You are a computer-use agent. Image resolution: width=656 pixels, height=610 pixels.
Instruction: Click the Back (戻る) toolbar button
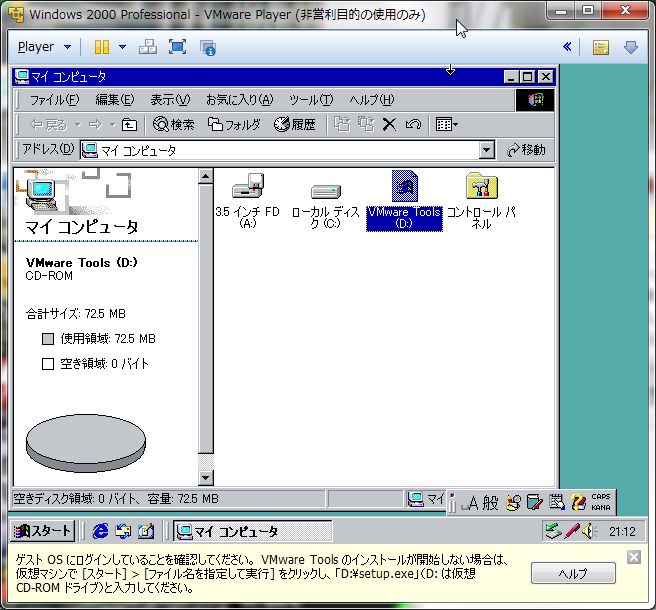click(49, 125)
